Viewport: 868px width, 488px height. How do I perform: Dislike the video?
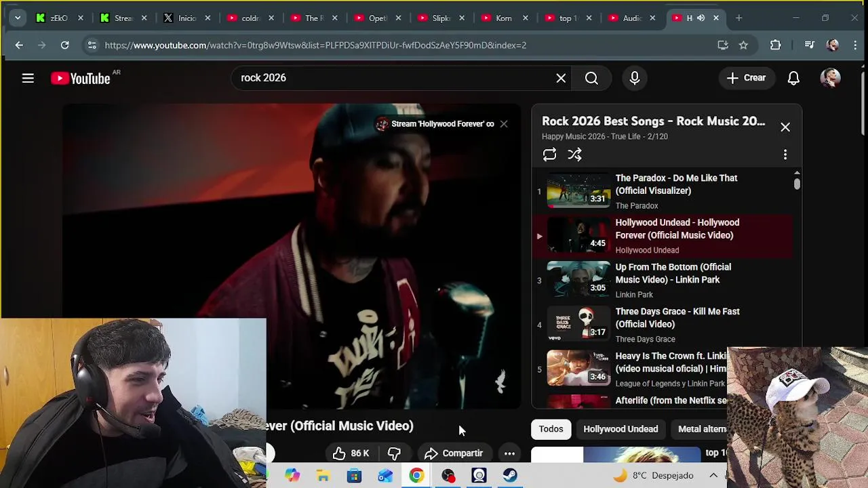click(x=393, y=453)
